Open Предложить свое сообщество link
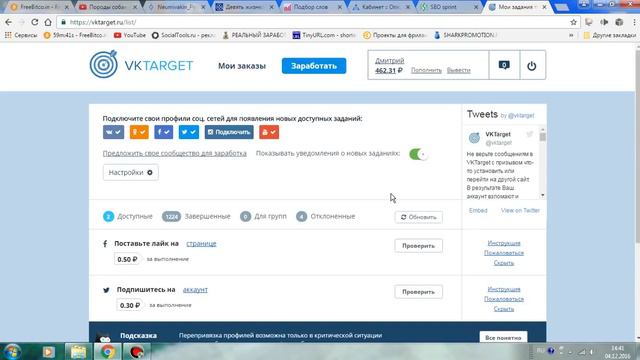The image size is (640, 360). coord(175,153)
